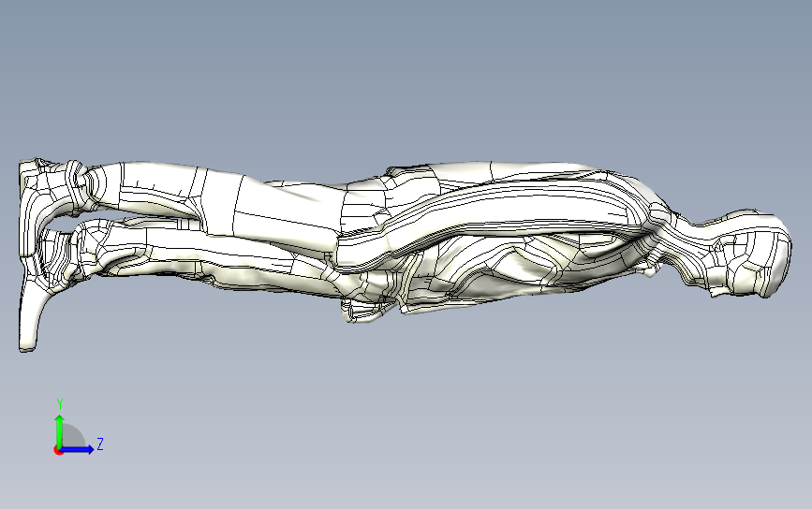Click the red X axis ball of triad
Image resolution: width=812 pixels, height=509 pixels.
click(58, 451)
